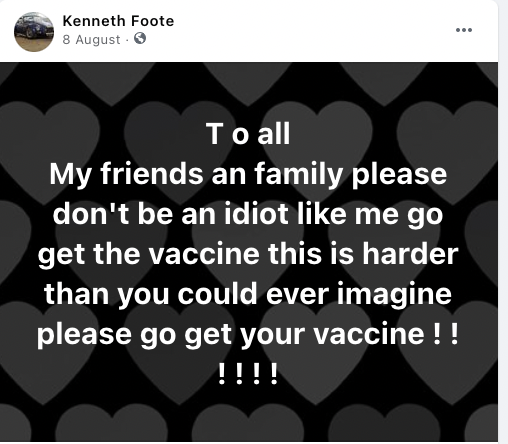Click the word 'imagine' in the post
The height and width of the screenshot is (444, 508).
(394, 295)
